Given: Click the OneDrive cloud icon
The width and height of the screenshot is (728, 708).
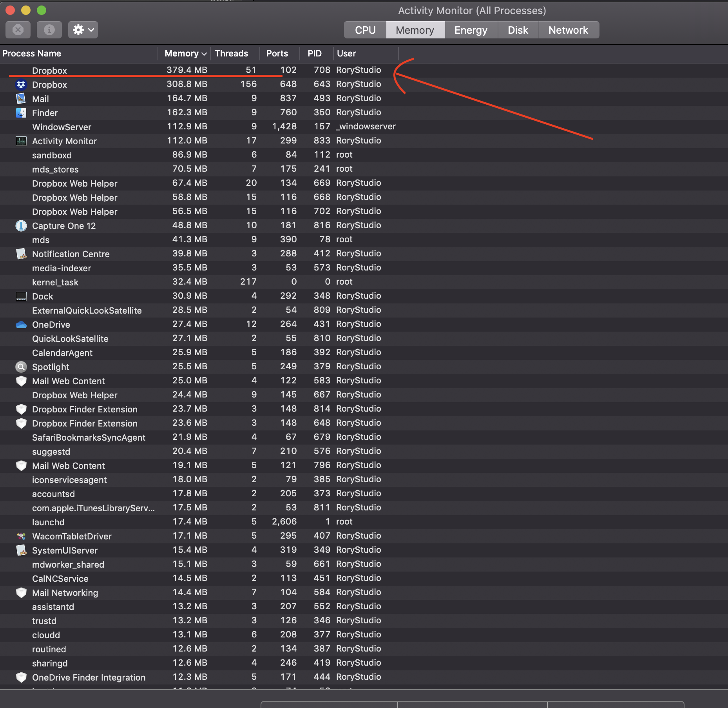Looking at the screenshot, I should pyautogui.click(x=21, y=324).
